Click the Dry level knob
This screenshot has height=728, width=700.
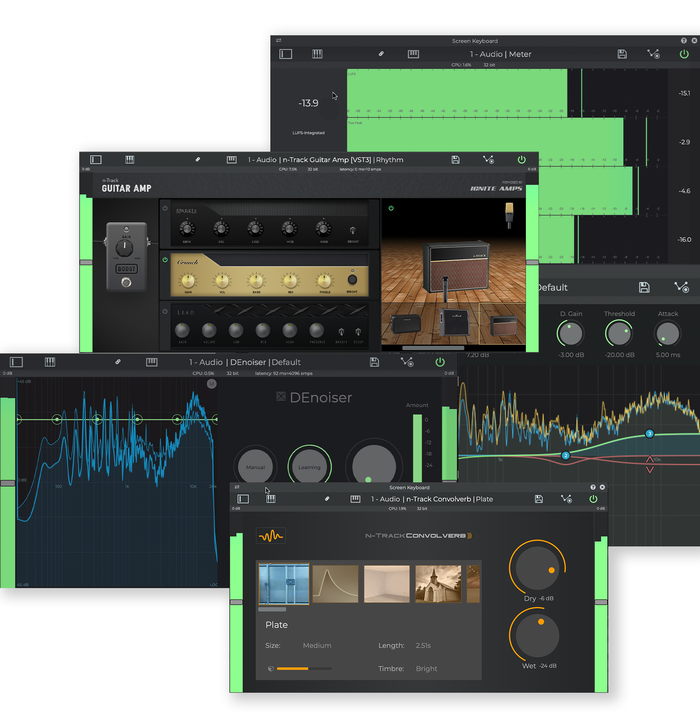[x=537, y=568]
